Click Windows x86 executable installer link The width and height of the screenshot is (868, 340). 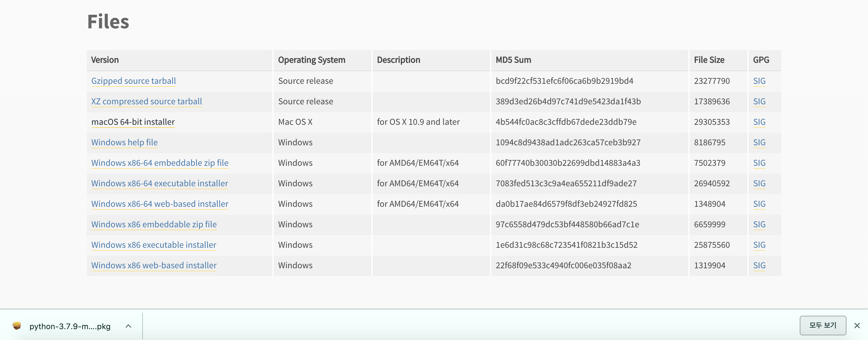[x=154, y=245]
